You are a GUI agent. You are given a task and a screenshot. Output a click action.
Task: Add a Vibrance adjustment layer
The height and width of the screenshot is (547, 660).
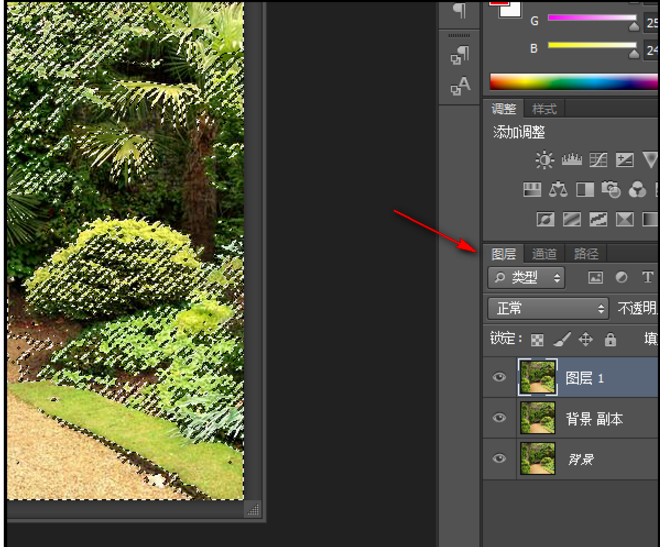pyautogui.click(x=650, y=160)
